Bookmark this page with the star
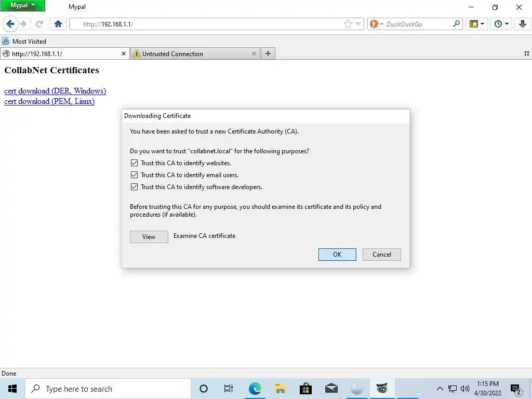Screen dimensions: 532x399 [x=348, y=24]
